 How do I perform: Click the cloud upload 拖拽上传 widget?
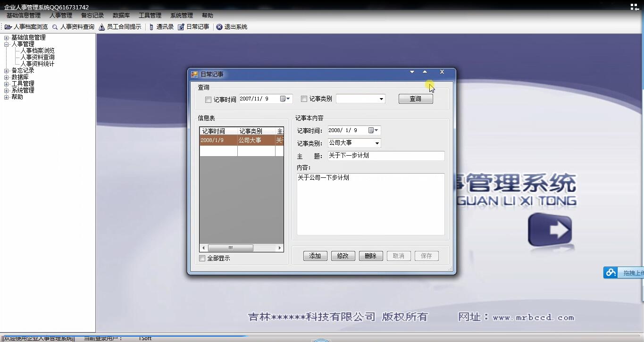pos(624,273)
